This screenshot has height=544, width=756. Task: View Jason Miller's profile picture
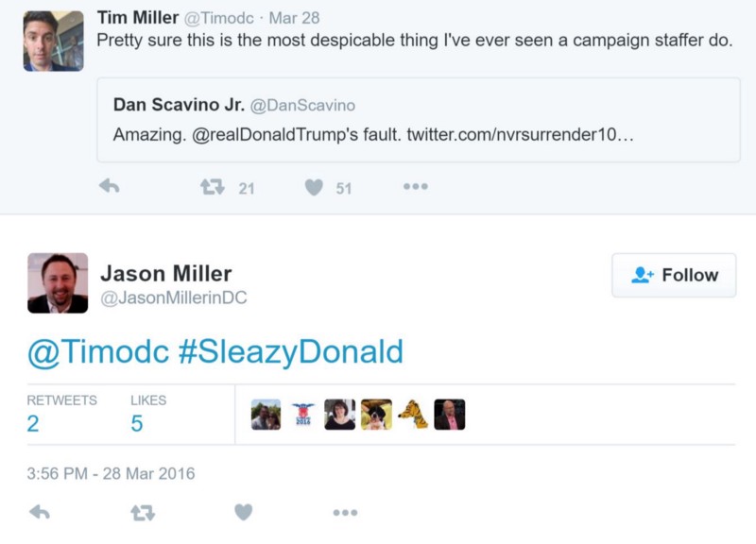tap(58, 282)
